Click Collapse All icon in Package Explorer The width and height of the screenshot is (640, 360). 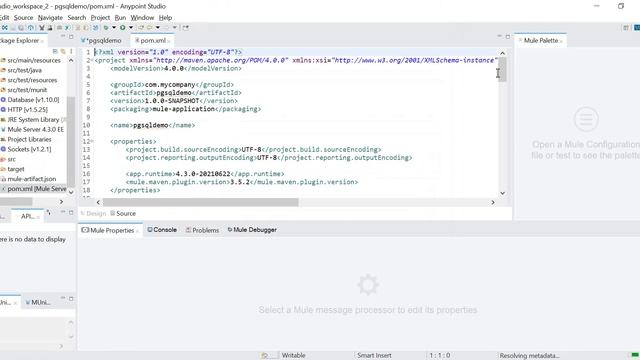coord(55,51)
